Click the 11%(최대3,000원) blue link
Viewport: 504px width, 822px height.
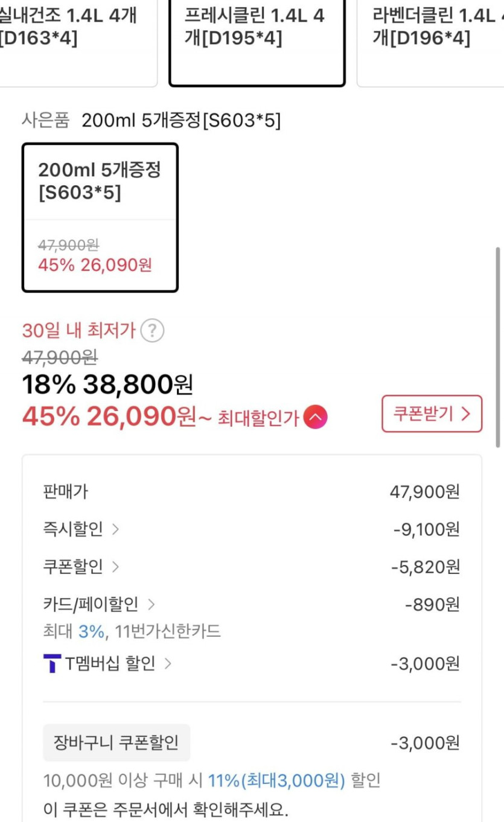click(x=276, y=780)
